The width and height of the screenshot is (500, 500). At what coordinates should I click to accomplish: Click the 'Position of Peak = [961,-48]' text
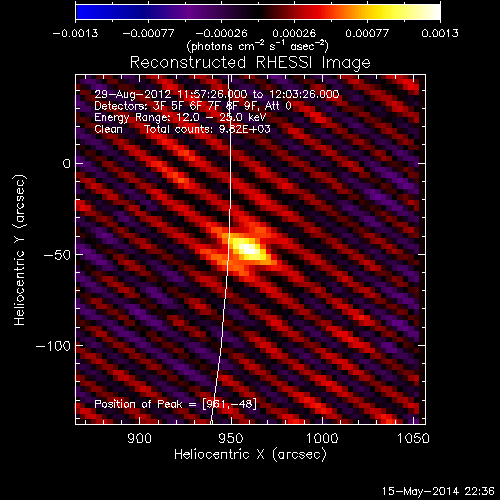pos(175,404)
